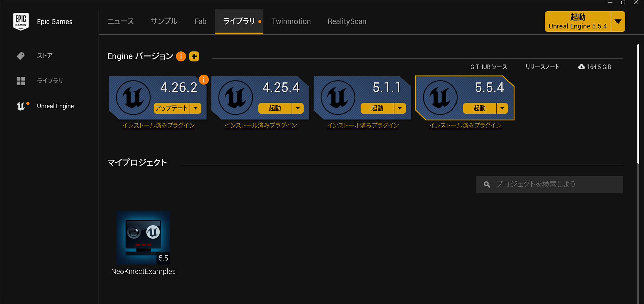The width and height of the screenshot is (644, 304).
Task: Click the プロジェクトを検索しよう search field
Action: coord(549,184)
